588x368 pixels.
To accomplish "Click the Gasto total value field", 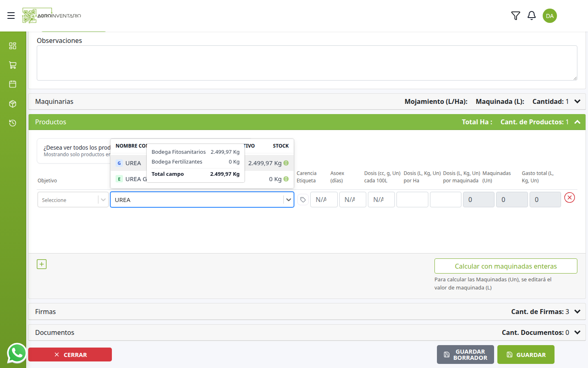I will (545, 200).
